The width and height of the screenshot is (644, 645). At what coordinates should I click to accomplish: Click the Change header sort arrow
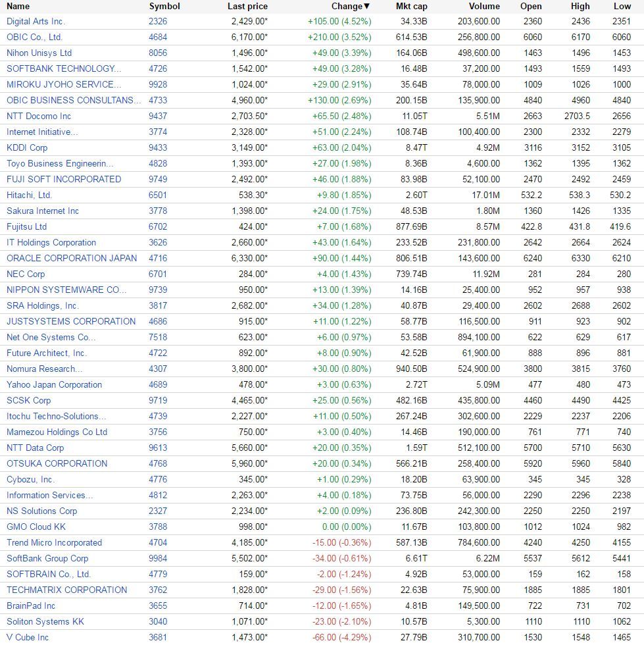pyautogui.click(x=367, y=6)
